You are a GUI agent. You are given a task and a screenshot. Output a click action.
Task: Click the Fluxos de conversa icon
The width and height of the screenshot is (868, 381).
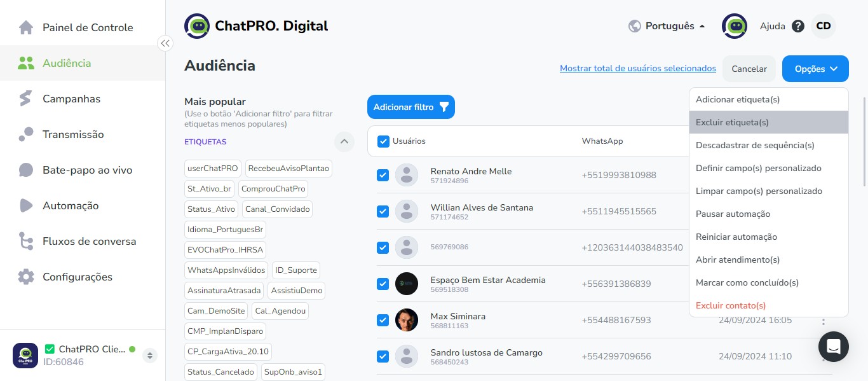(x=26, y=241)
